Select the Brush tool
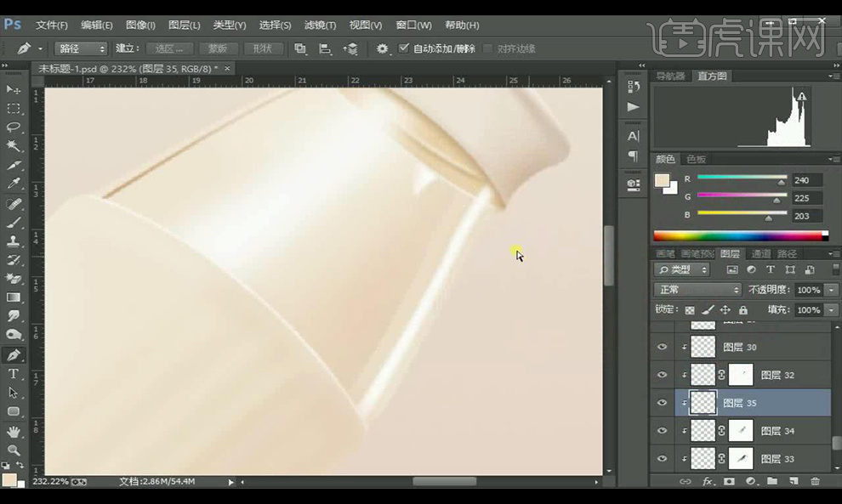 tap(14, 223)
